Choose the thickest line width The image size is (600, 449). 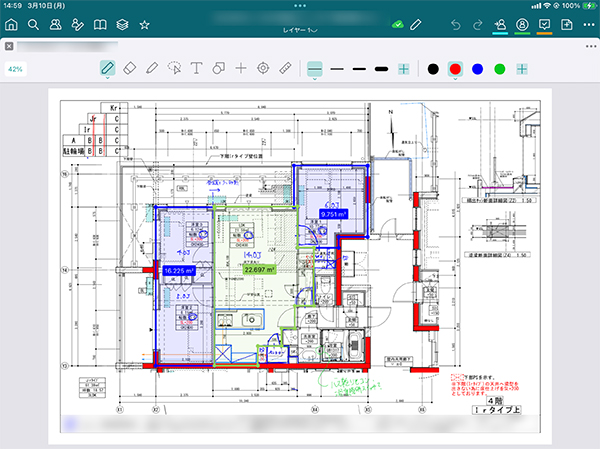(381, 69)
